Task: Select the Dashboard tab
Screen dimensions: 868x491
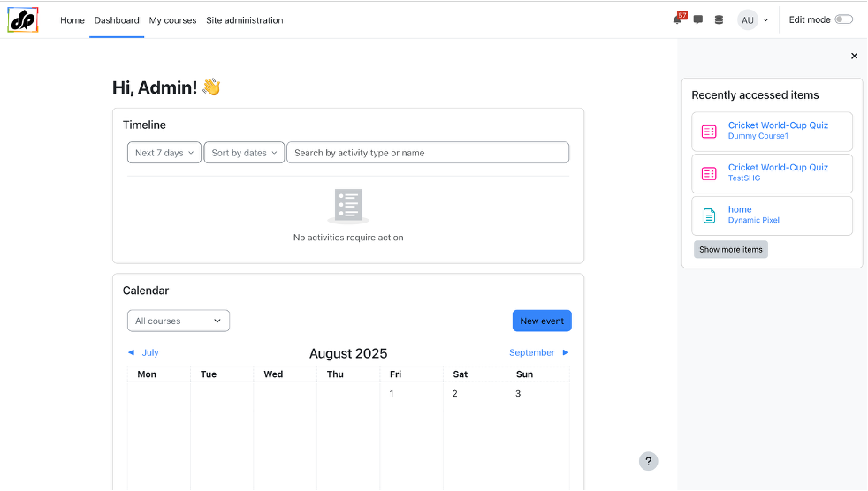Action: click(x=117, y=20)
